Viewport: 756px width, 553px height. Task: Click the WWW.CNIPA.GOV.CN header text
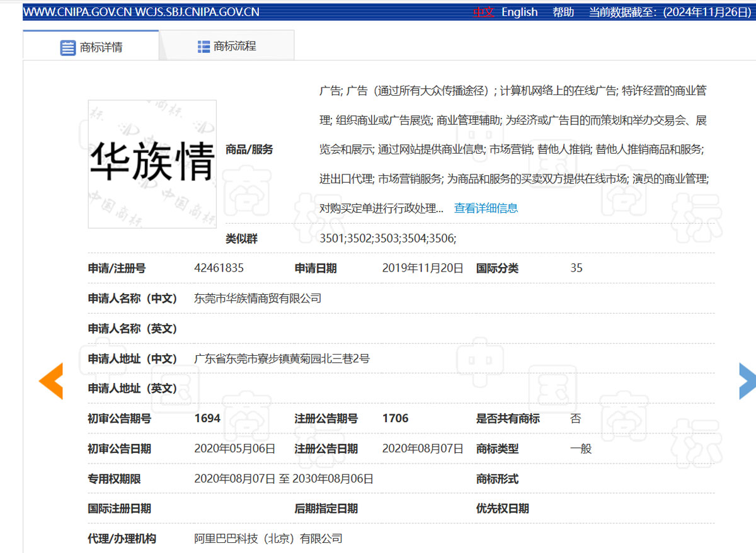[77, 12]
